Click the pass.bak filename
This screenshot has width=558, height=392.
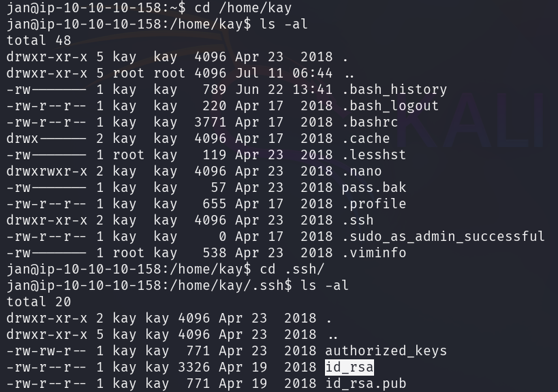pos(373,187)
